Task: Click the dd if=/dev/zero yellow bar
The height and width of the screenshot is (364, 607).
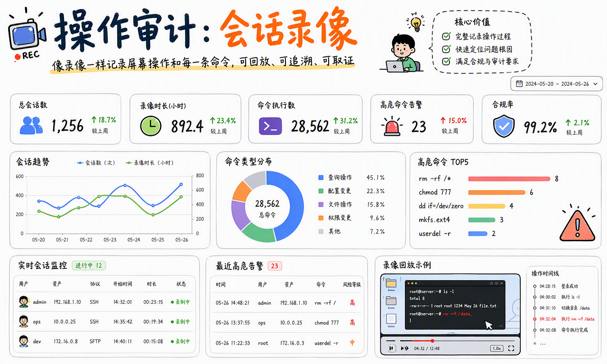Action: (x=487, y=206)
